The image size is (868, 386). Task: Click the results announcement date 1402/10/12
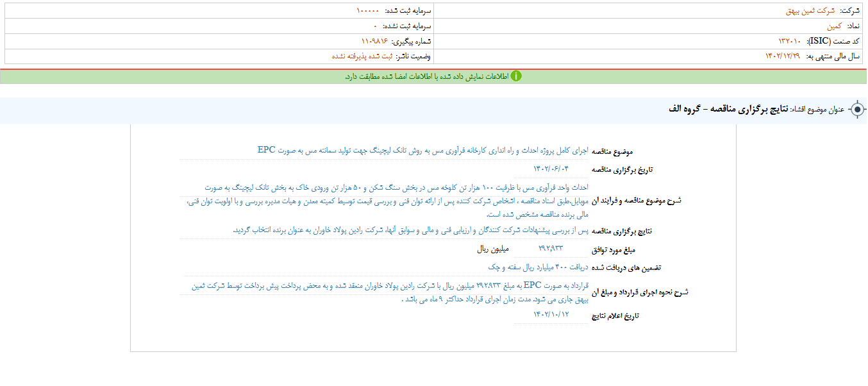[551, 314]
